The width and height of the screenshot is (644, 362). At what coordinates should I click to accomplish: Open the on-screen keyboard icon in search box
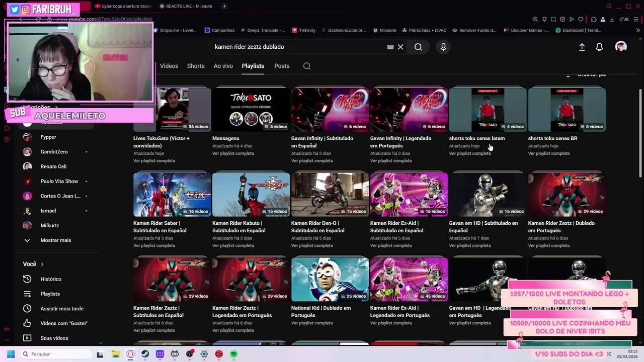click(x=390, y=47)
